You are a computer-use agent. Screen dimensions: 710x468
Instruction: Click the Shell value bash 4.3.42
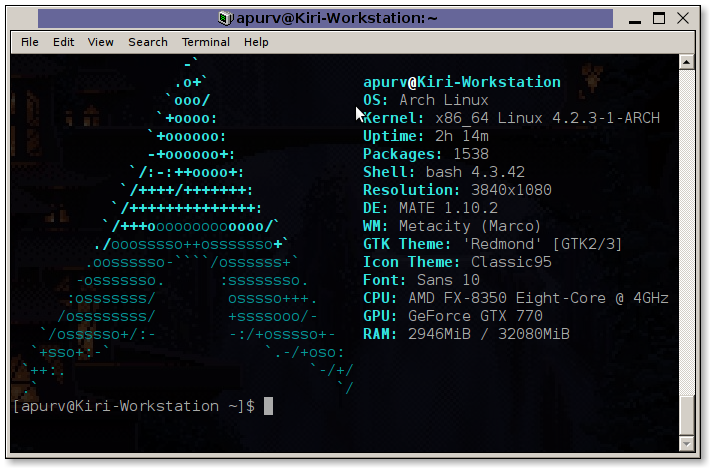pos(475,172)
